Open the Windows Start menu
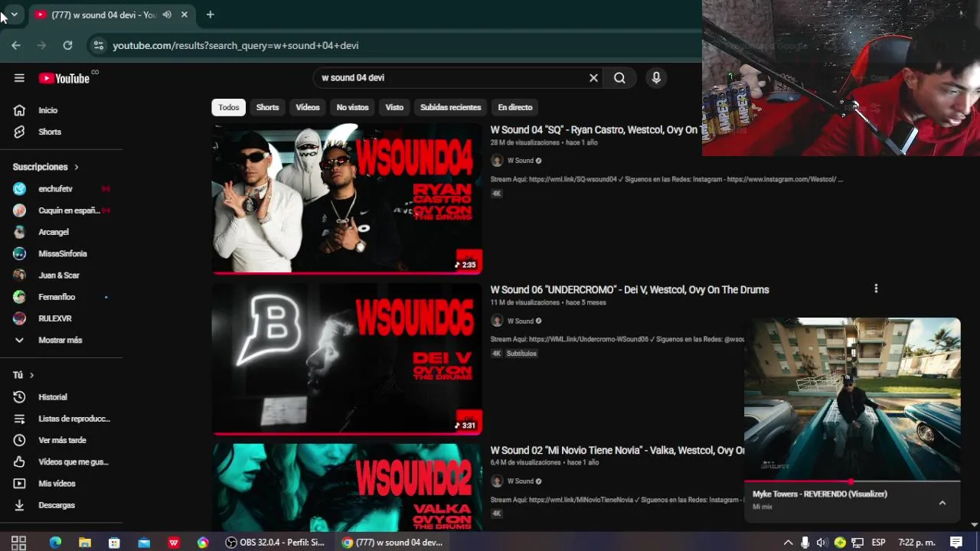The image size is (980, 551). pyautogui.click(x=19, y=543)
